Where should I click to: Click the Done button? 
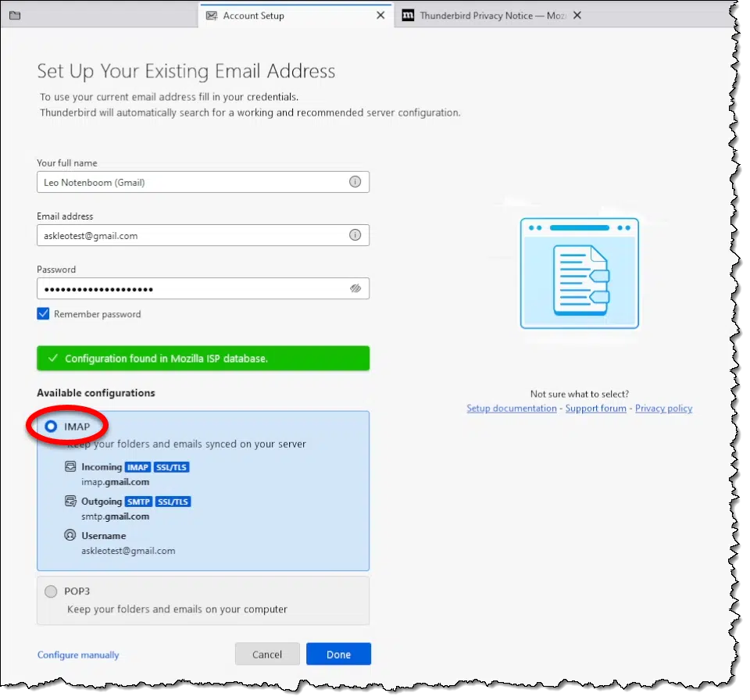338,654
